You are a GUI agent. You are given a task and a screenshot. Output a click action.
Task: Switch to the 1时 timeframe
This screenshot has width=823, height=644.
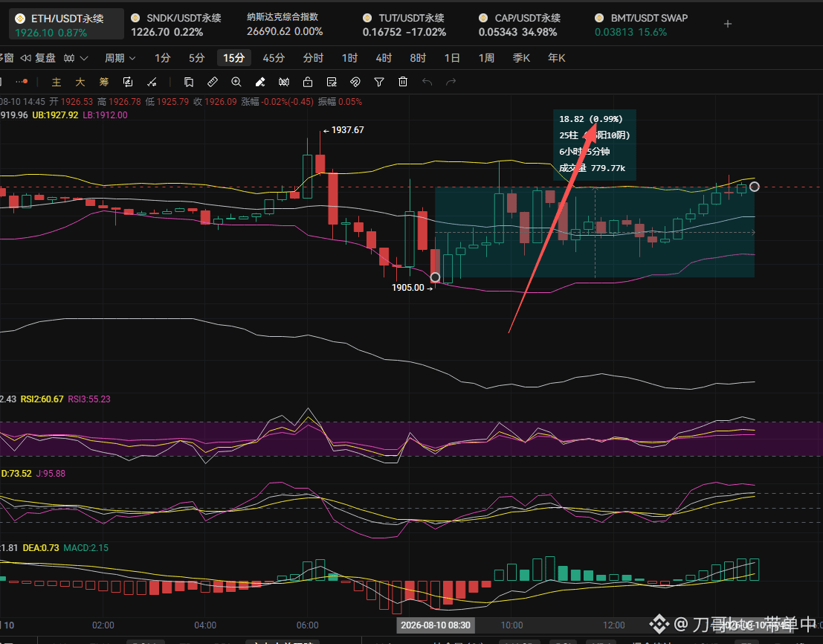[349, 58]
